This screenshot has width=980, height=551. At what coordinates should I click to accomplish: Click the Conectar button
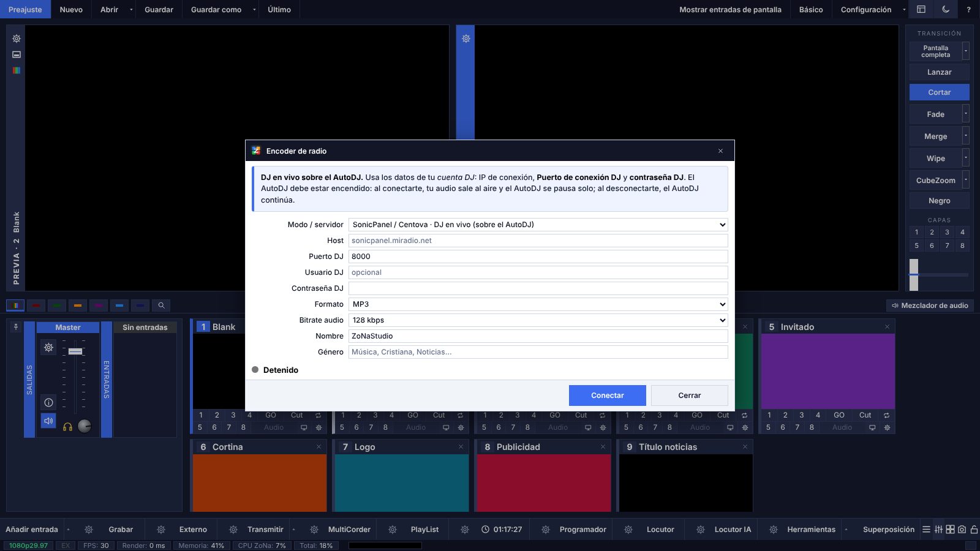coord(608,395)
